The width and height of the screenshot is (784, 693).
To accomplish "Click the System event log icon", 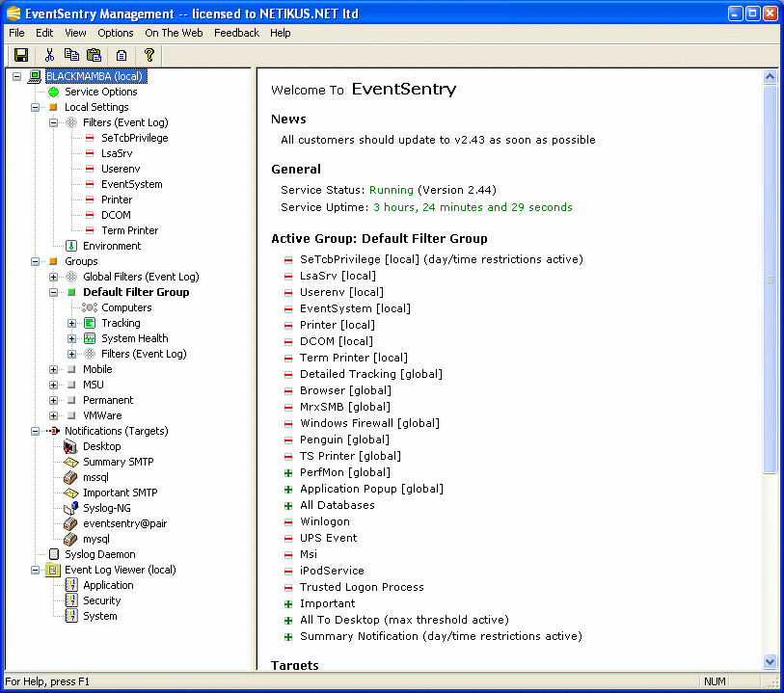I will 71,616.
